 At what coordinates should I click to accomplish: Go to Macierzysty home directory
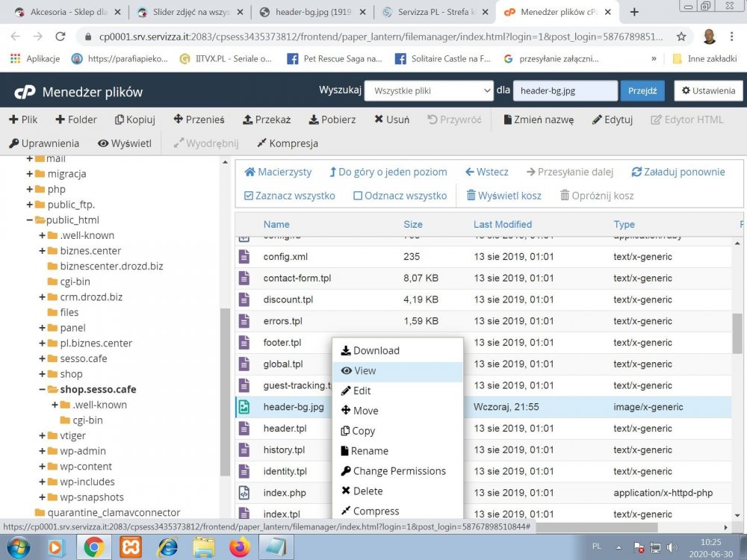point(278,172)
